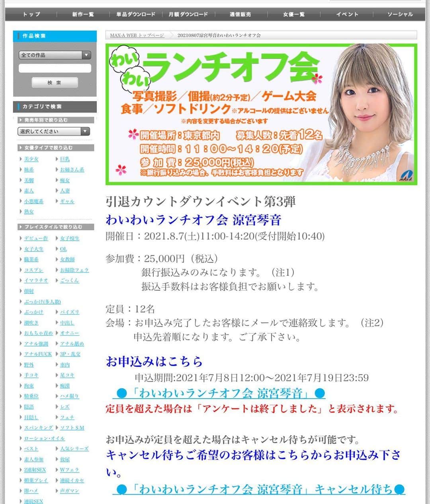Click the 車内 category link
This screenshot has width=430, height=504.
click(65, 365)
